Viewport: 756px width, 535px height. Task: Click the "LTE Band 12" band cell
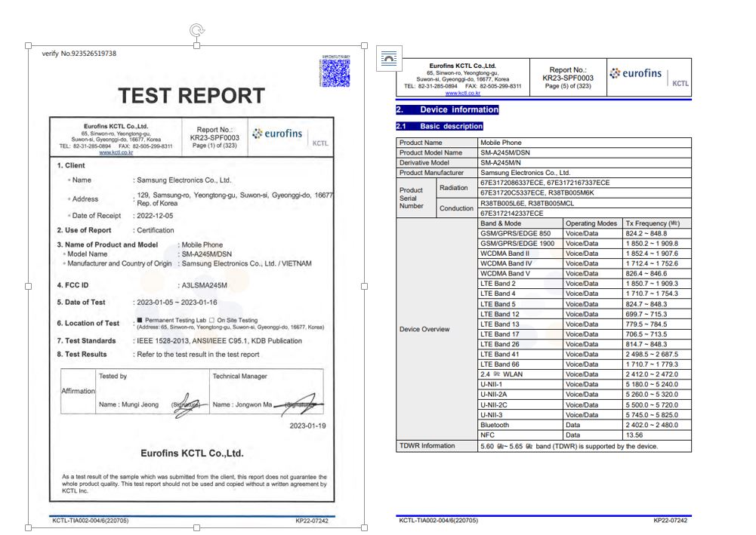coord(520,314)
